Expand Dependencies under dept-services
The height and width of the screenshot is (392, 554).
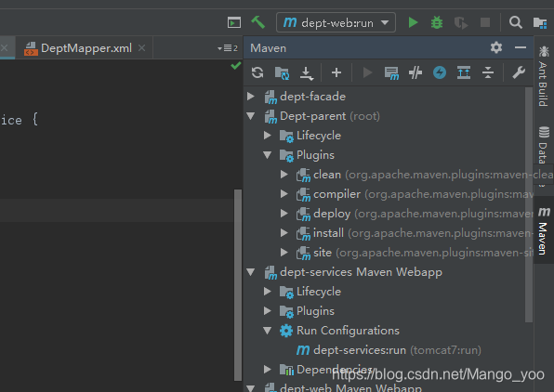point(268,370)
